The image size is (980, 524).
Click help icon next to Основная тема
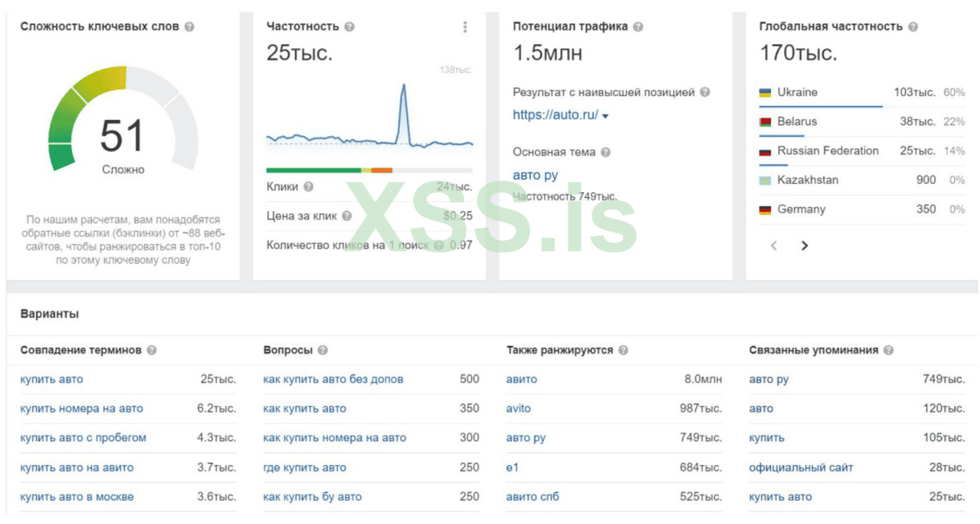click(605, 152)
